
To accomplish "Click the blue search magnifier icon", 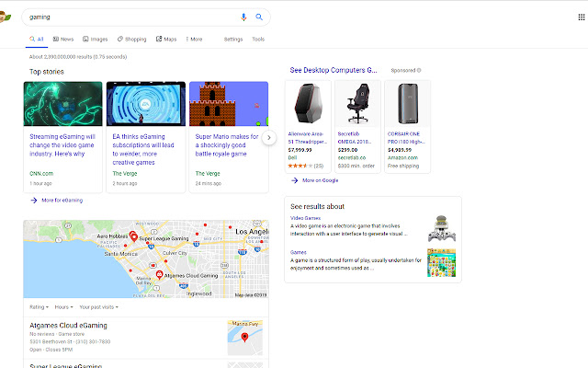I will (259, 17).
